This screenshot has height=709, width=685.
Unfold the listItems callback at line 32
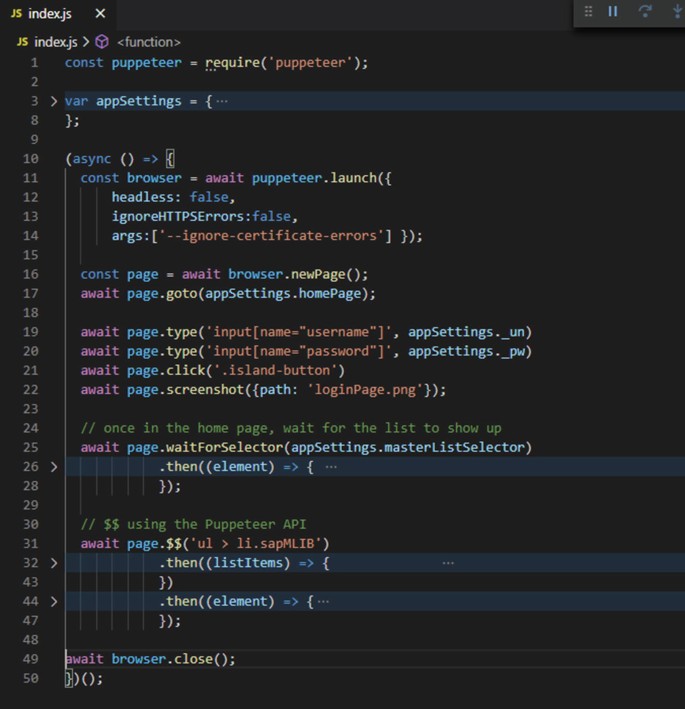tap(54, 563)
